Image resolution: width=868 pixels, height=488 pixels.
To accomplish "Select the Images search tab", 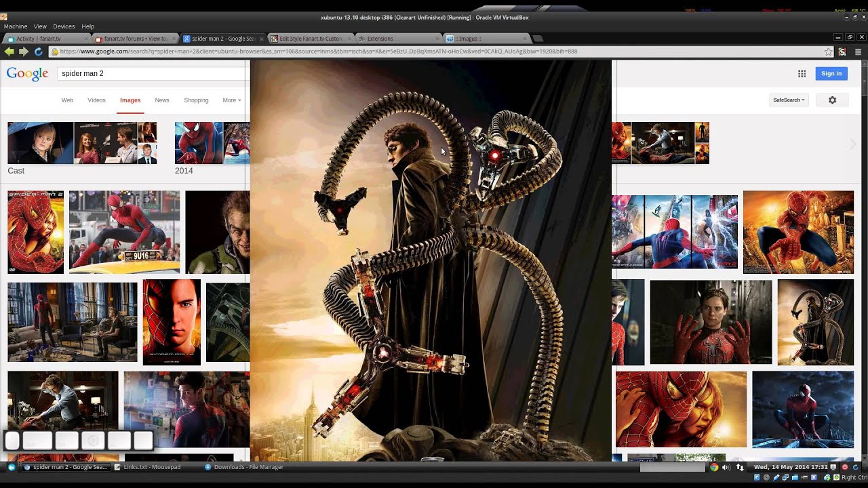I will pos(130,100).
